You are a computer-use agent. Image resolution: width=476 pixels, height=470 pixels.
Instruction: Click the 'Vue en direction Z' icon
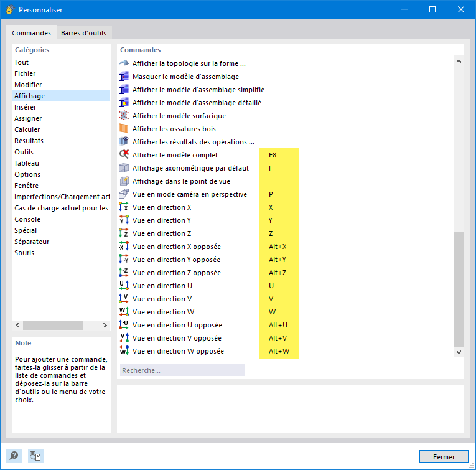click(x=124, y=233)
